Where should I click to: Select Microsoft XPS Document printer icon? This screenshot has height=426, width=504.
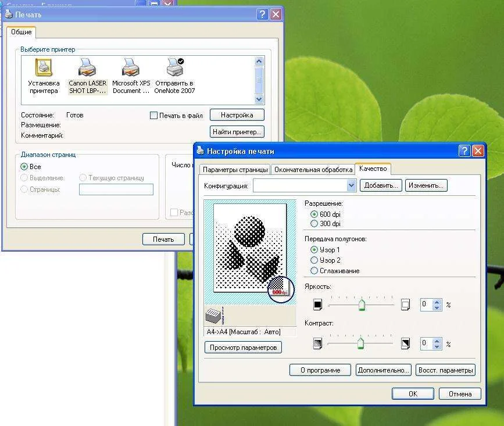[x=131, y=69]
